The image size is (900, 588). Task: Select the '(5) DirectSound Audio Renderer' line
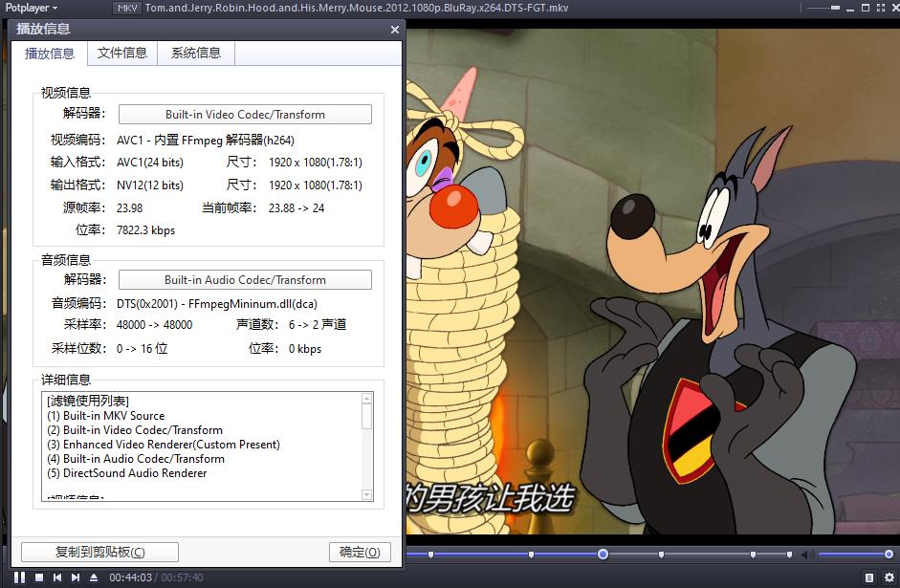click(127, 473)
